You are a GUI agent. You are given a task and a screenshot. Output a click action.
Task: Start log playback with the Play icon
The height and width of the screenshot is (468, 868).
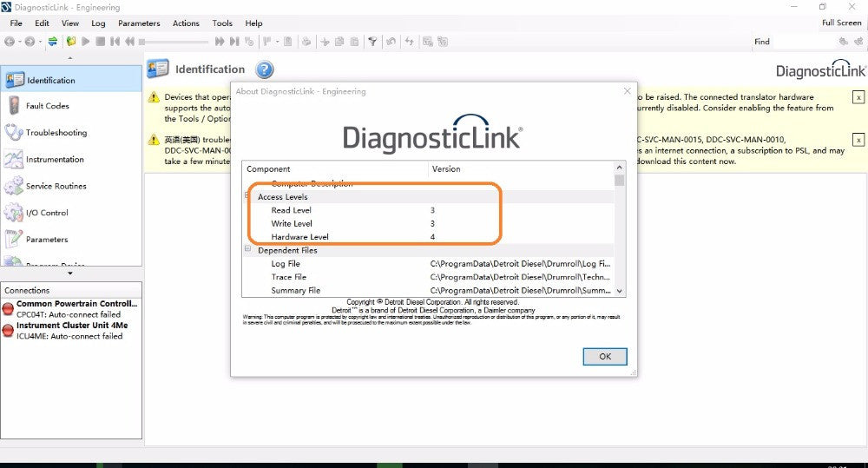click(x=86, y=42)
